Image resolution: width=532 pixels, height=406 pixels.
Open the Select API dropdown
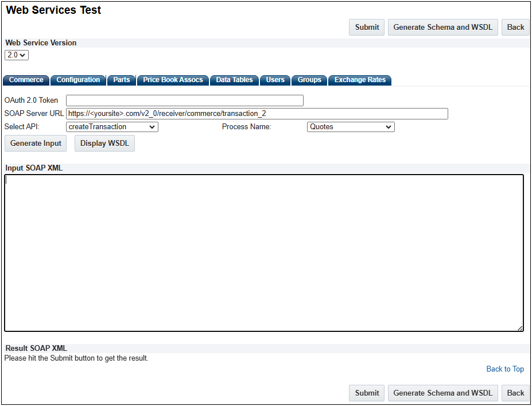coord(111,126)
